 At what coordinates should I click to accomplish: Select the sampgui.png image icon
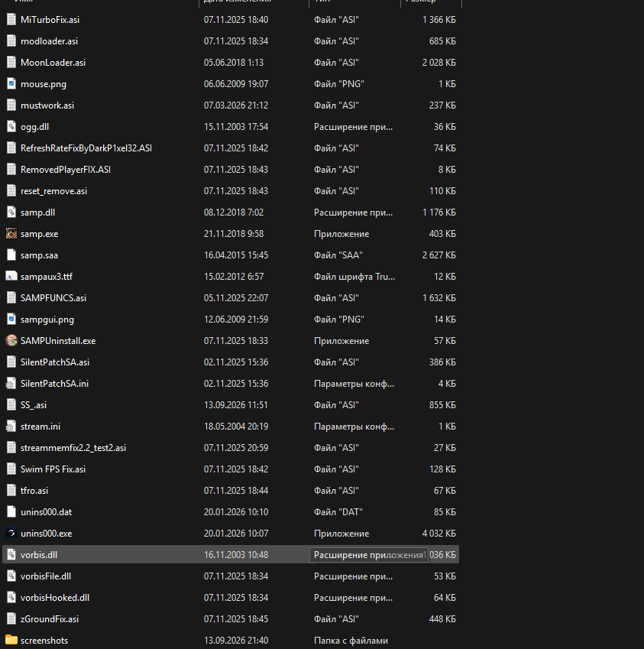(11, 320)
